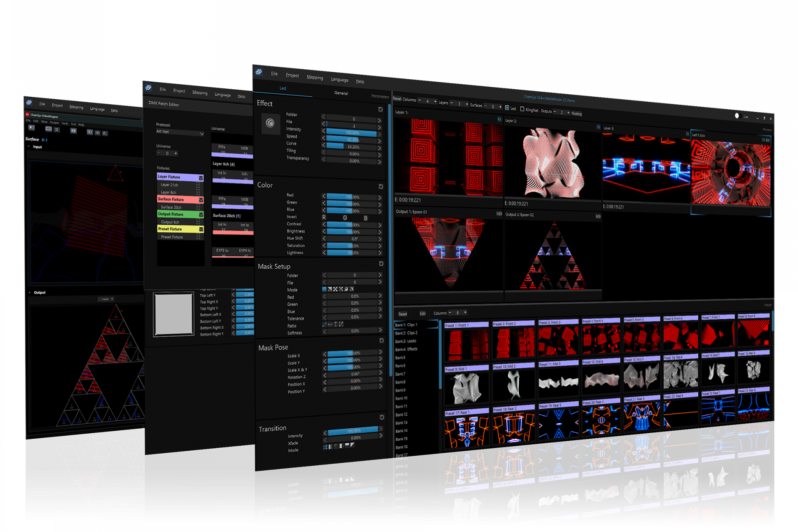This screenshot has height=532, width=798.
Task: Collapse the Layer Fixture group
Action: click(201, 178)
